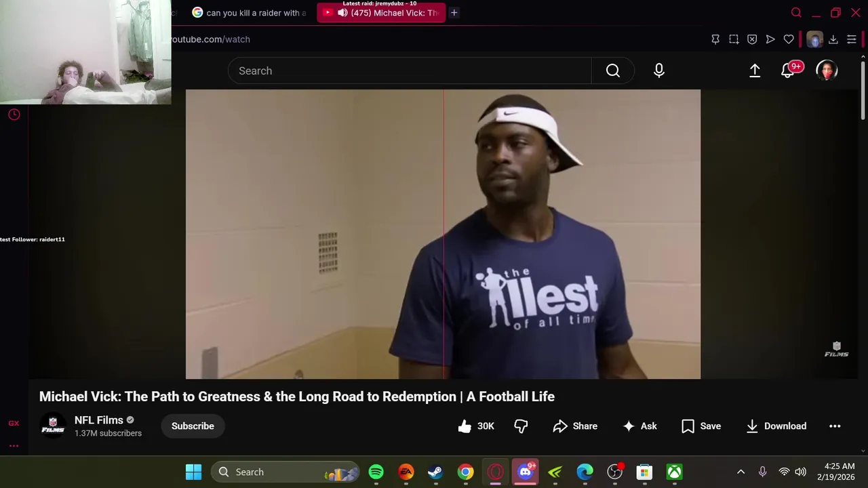Open the Easy Setup sliders icon
This screenshot has width=868, height=488.
852,39
